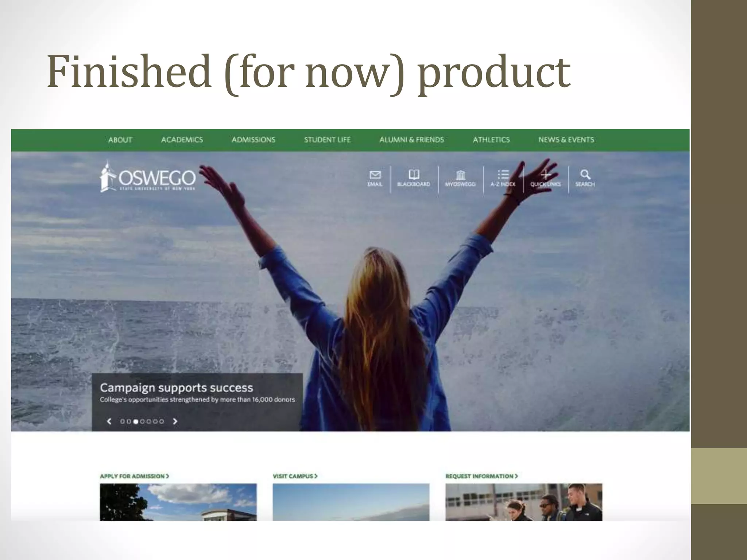Image resolution: width=747 pixels, height=560 pixels.
Task: Advance to next slide arrow
Action: tap(175, 421)
